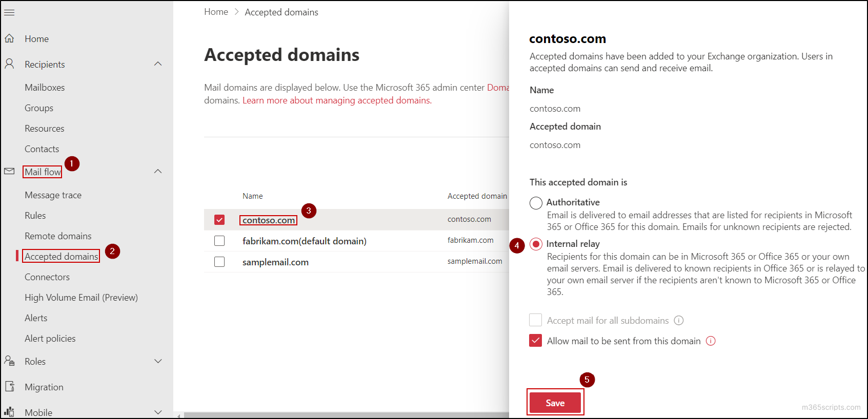The width and height of the screenshot is (868, 419).
Task: Check the fabrikam.com row checkbox
Action: [x=219, y=241]
